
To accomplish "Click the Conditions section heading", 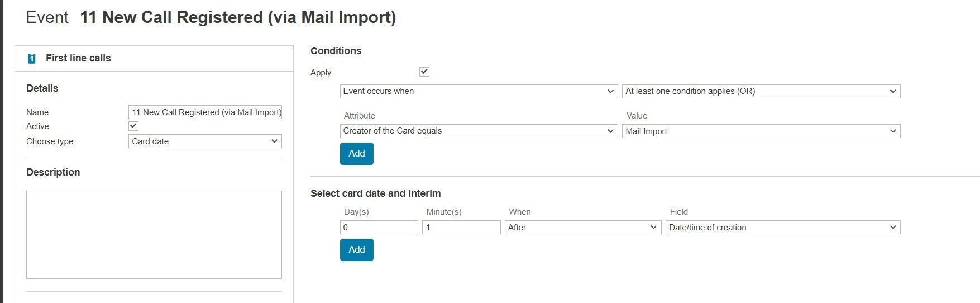I will pos(336,51).
